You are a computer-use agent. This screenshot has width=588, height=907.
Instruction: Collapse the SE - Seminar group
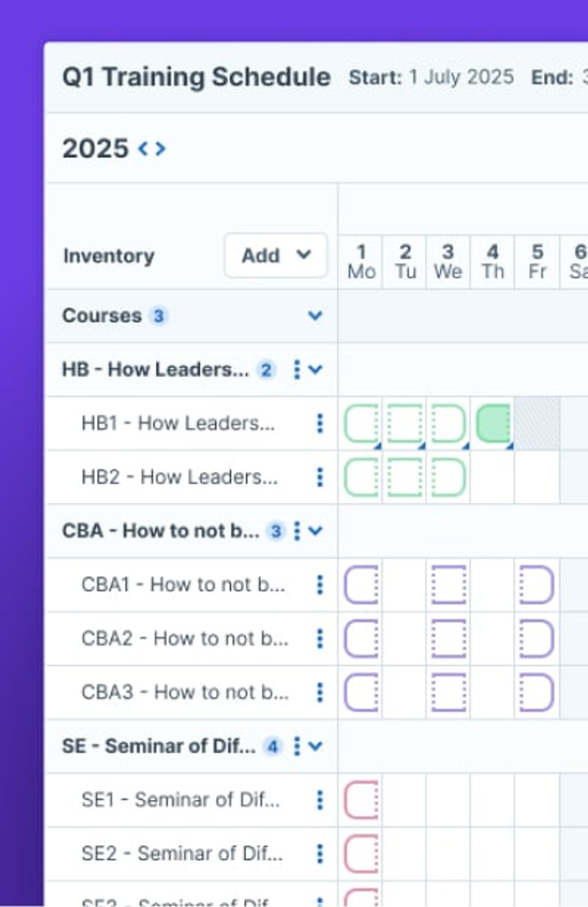[315, 746]
